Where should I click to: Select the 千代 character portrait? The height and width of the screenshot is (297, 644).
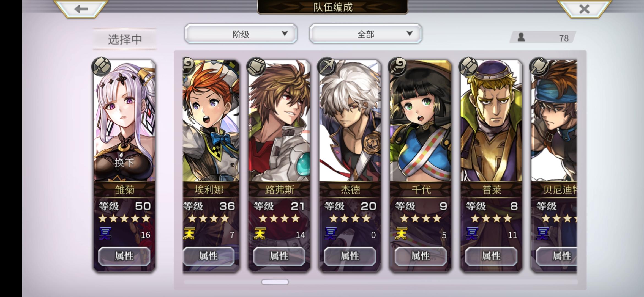tap(421, 121)
